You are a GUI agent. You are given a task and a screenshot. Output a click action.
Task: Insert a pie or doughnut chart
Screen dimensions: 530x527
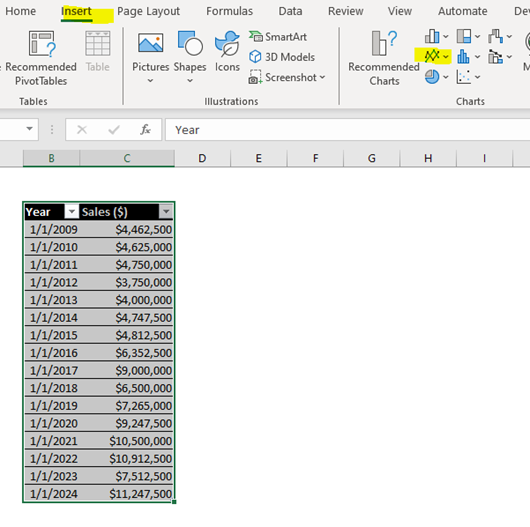tap(436, 77)
